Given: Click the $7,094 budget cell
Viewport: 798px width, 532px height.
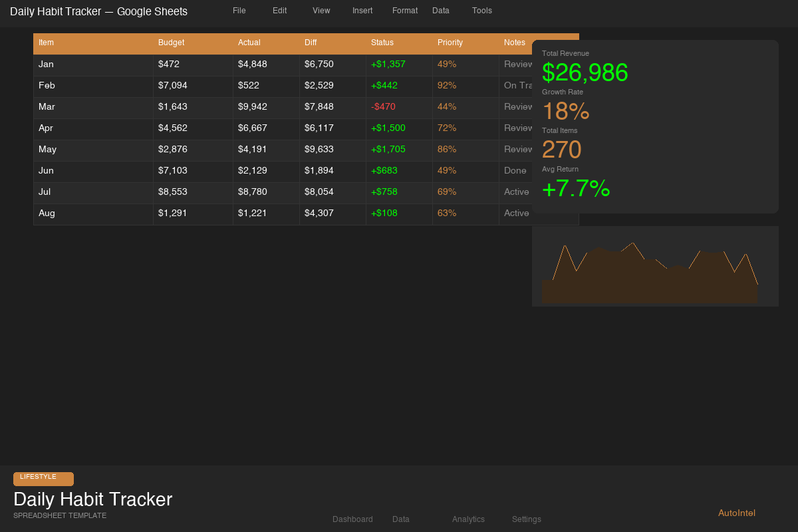Looking at the screenshot, I should click(193, 86).
